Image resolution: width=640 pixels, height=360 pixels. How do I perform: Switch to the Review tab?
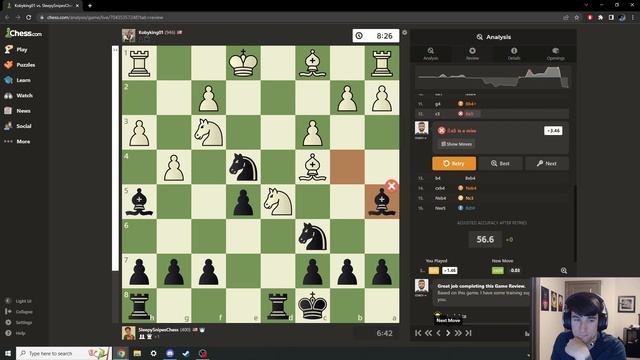pos(472,53)
